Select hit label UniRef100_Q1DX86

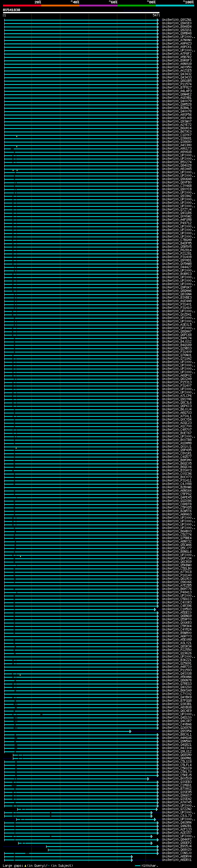pos(176,500)
